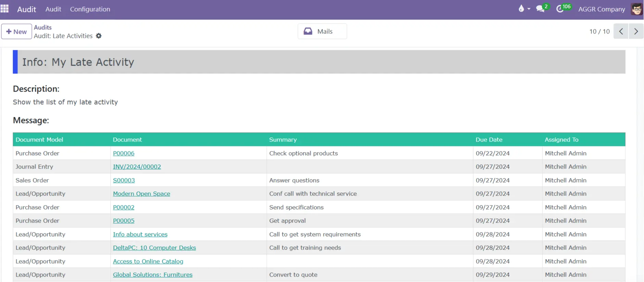Go to the next record arrow
The width and height of the screenshot is (644, 282).
[x=636, y=31]
